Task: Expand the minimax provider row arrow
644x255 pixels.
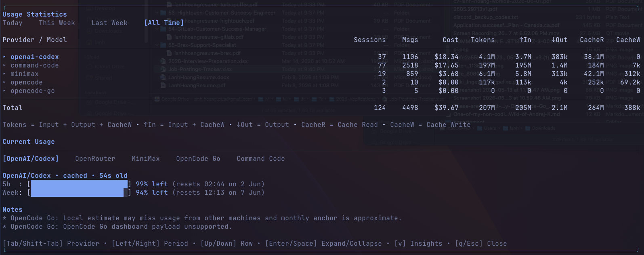Action: (4, 74)
